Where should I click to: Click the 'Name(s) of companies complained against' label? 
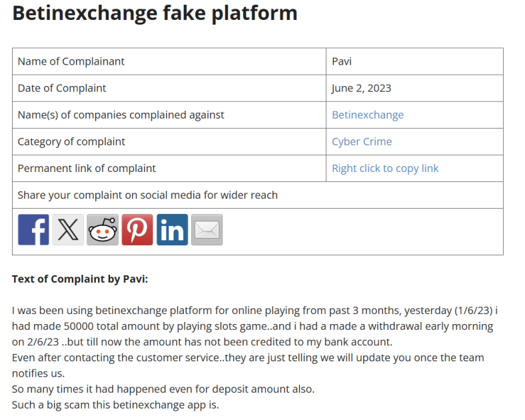tap(121, 115)
